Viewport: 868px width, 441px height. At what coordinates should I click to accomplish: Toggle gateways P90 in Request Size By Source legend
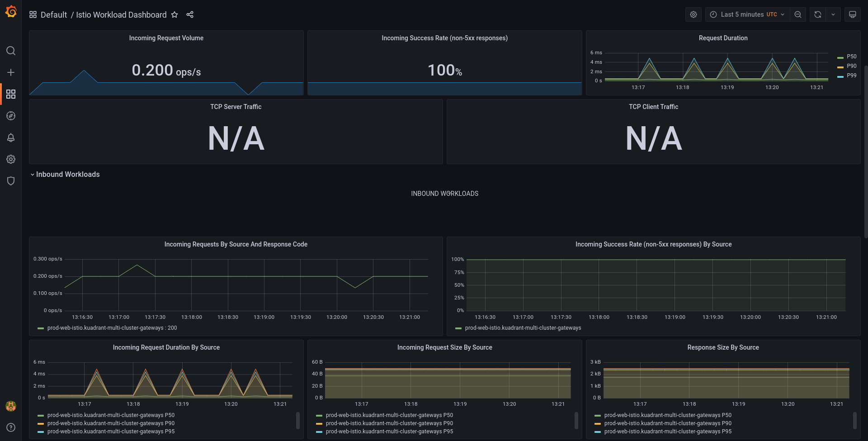pyautogui.click(x=389, y=423)
